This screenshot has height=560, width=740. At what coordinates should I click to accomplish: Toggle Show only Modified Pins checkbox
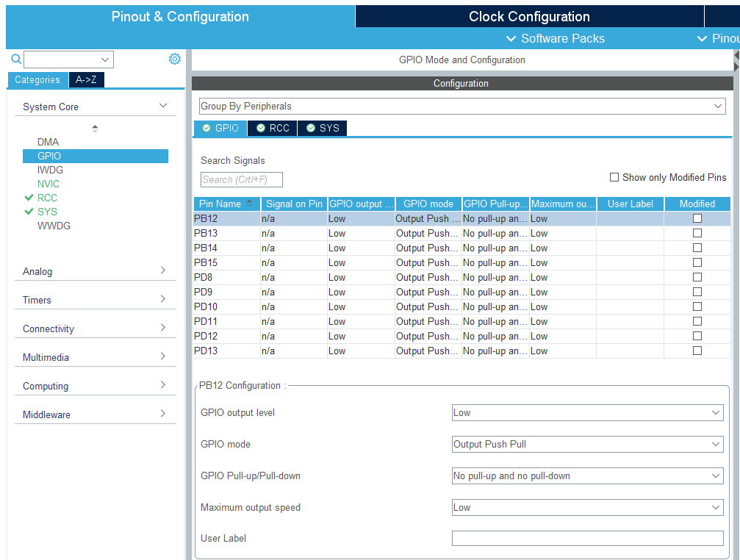pos(614,177)
